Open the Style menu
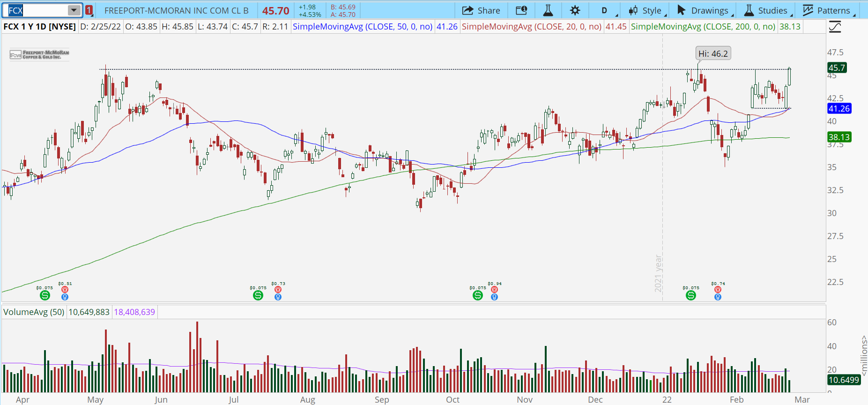The width and height of the screenshot is (868, 405). [647, 10]
